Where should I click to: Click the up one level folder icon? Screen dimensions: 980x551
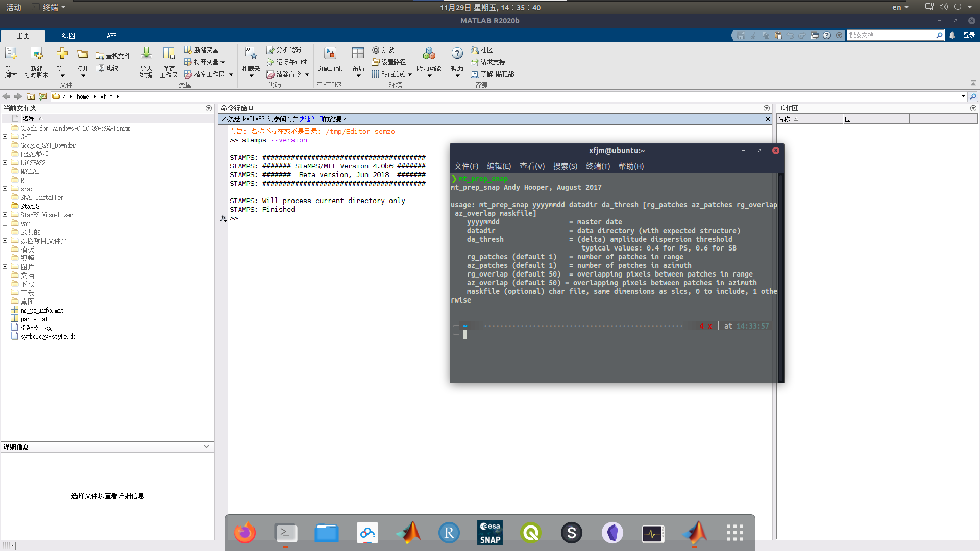tap(31, 96)
